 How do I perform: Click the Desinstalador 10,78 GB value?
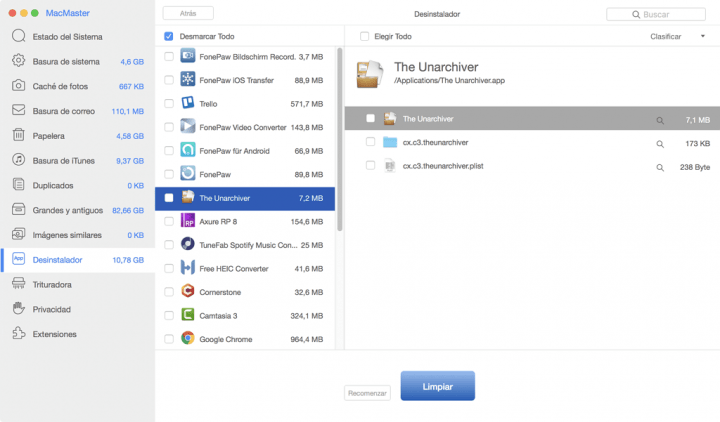[x=128, y=260]
